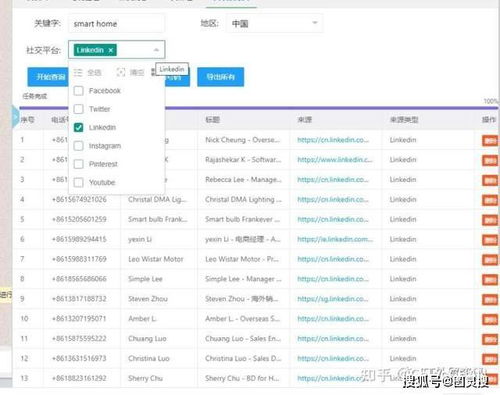
Task: Click the blue 导出所有 button
Action: (220, 77)
